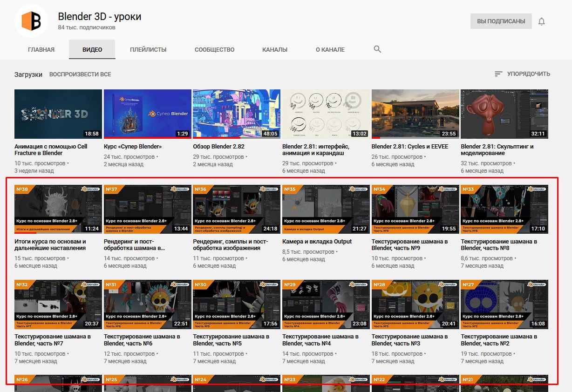The image size is (572, 392).
Task: Open the Курс «Супер Blender» thumbnail
Action: (148, 114)
